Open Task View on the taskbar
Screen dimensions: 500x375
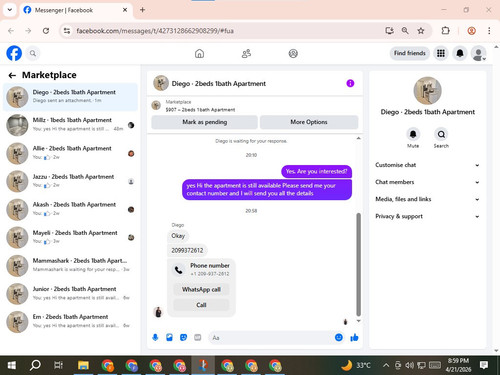point(58,365)
